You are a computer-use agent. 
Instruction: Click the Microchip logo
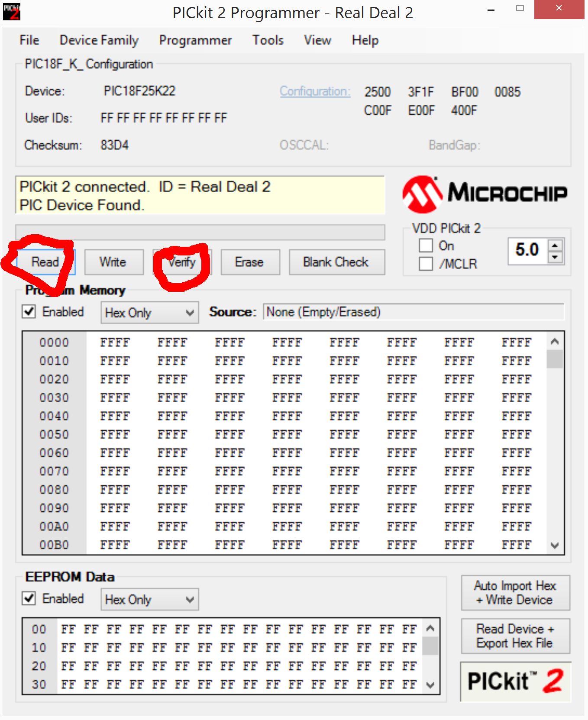pyautogui.click(x=485, y=194)
